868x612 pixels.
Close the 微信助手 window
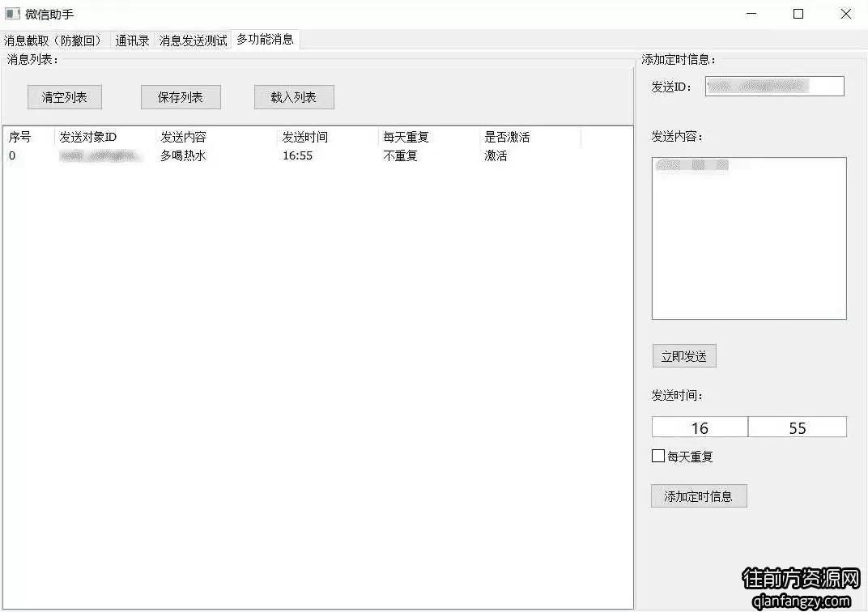pos(846,14)
